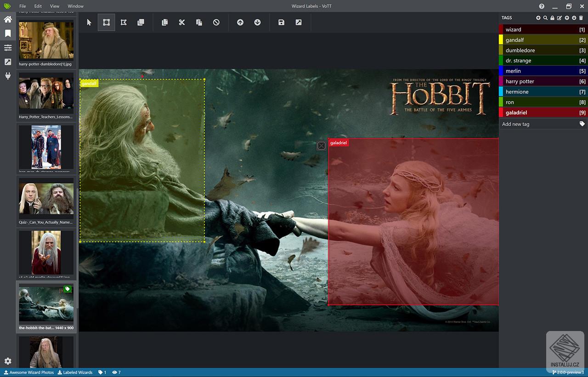Lock selected tag padlock icon
Image resolution: width=588 pixels, height=377 pixels.
coord(552,18)
